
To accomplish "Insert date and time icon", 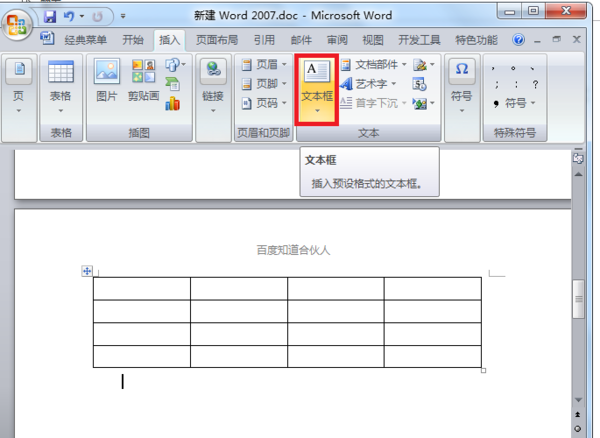I will 419,84.
